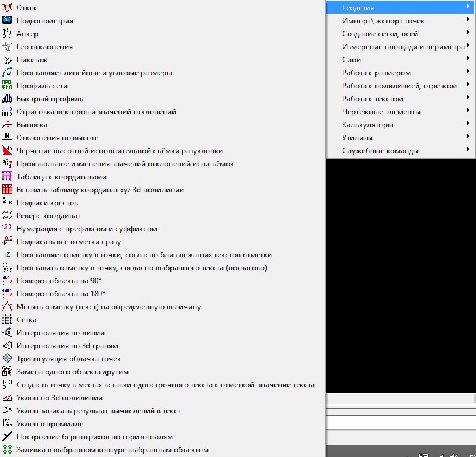Select Пикетаж from the list
Viewport: 476px width, 457px height.
pyautogui.click(x=33, y=60)
